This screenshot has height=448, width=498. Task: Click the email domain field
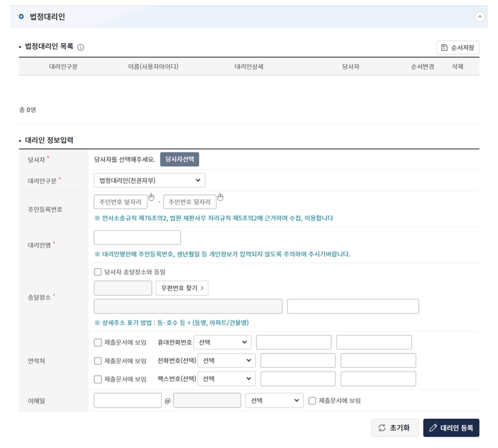click(207, 400)
